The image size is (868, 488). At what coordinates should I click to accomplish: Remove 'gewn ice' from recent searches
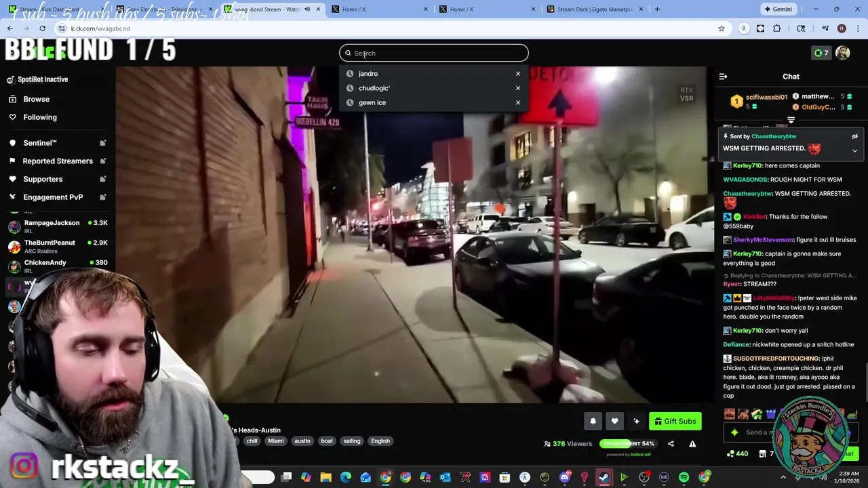coord(517,102)
